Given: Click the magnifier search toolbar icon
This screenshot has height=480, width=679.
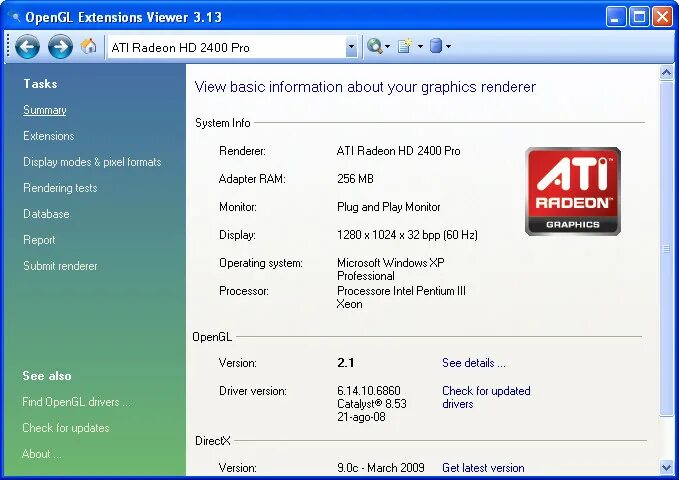Looking at the screenshot, I should coord(375,46).
